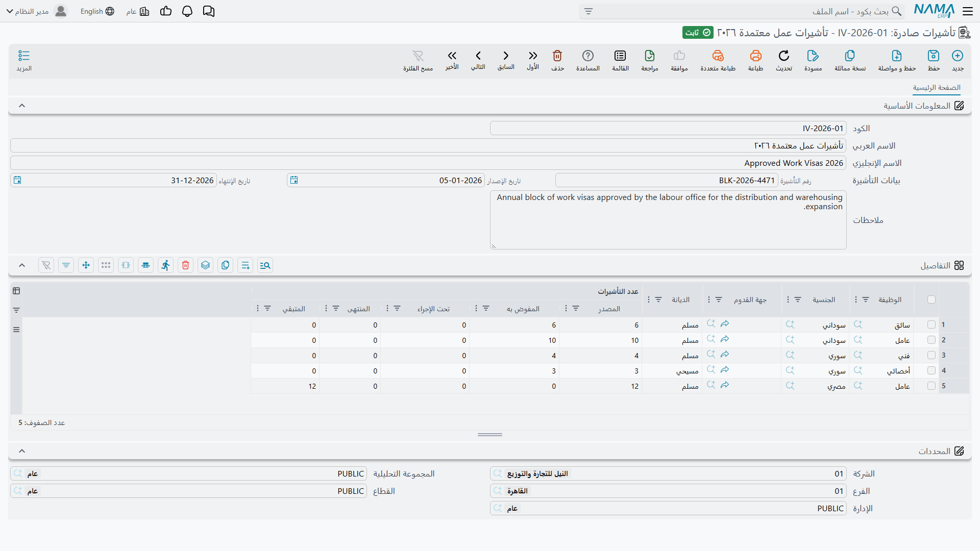Open the main hamburger menu
Image resolution: width=980 pixels, height=551 pixels.
tap(968, 11)
